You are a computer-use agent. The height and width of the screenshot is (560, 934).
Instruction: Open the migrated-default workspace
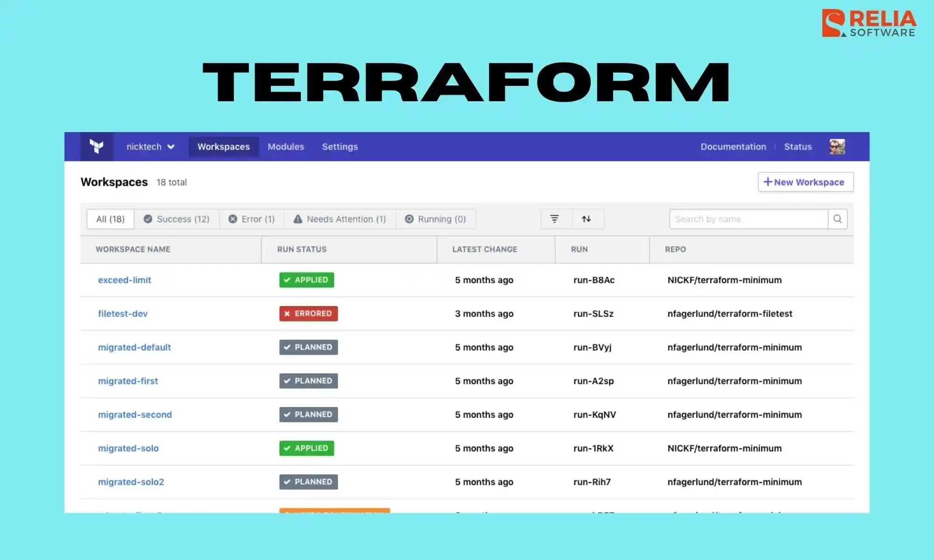[134, 347]
